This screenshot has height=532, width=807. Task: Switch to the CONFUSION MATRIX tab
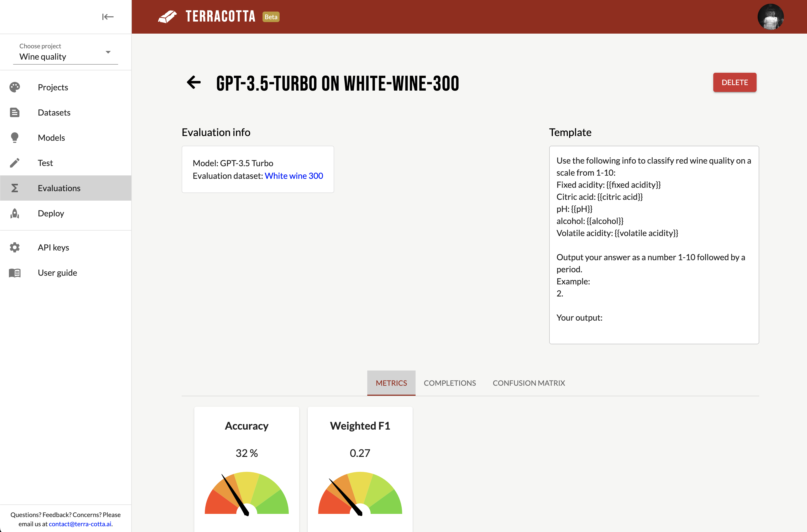coord(528,383)
